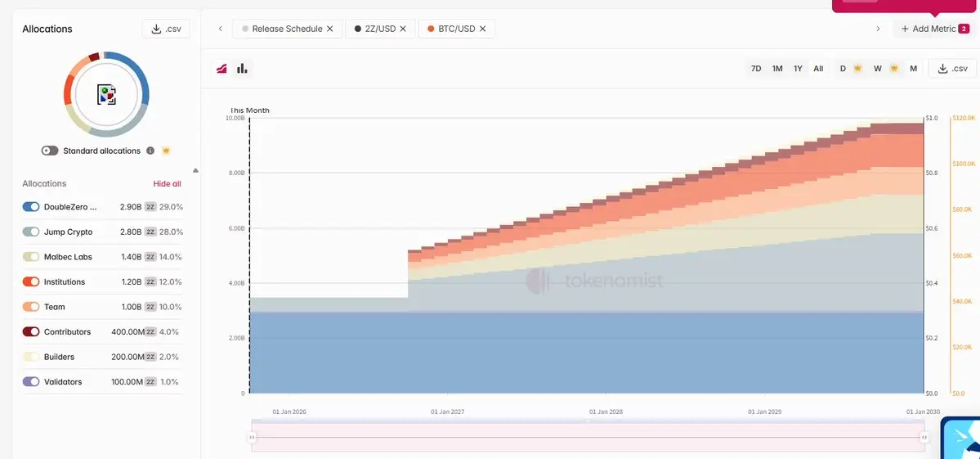980x459 pixels.
Task: Toggle Builders allocation visibility
Action: (30, 357)
